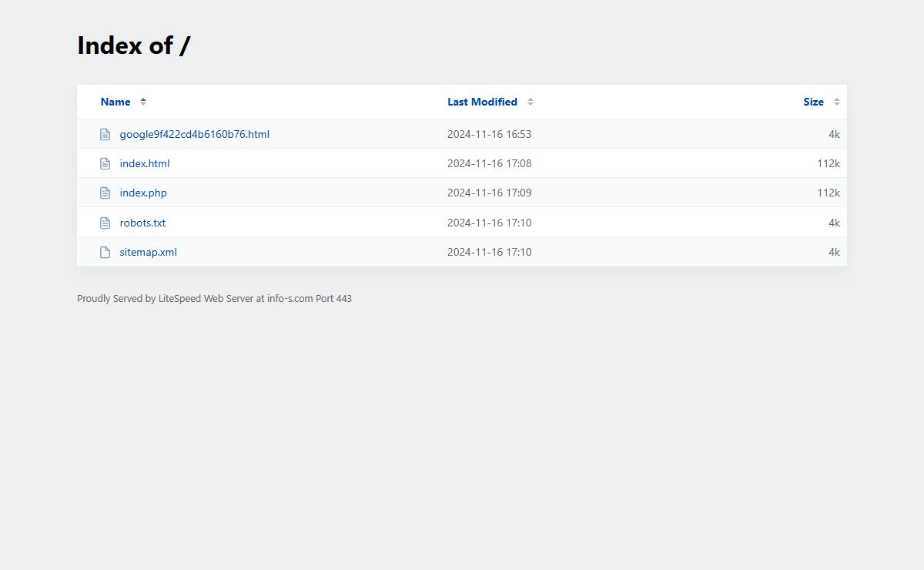Image resolution: width=924 pixels, height=570 pixels.
Task: Toggle the sort arrows next to Size
Action: (837, 102)
